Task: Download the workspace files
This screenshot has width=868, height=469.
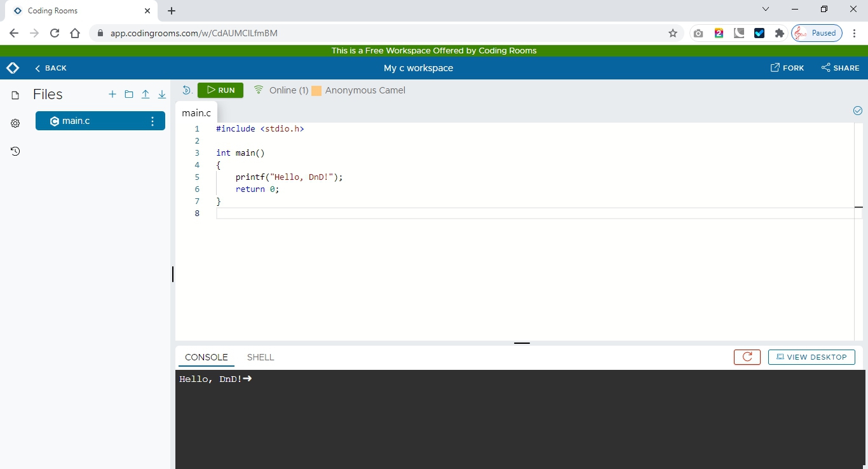Action: pos(162,94)
